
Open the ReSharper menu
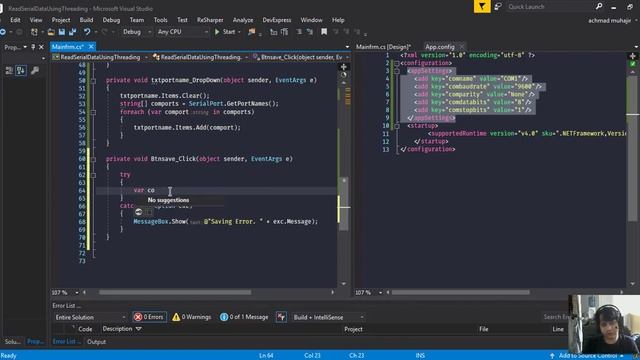[x=210, y=20]
